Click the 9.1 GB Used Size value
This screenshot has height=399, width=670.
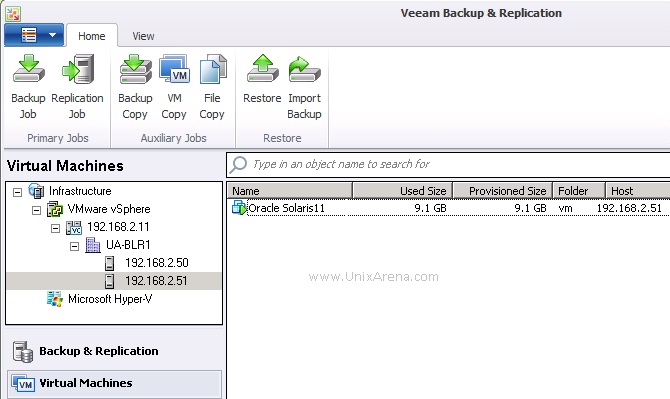pyautogui.click(x=430, y=208)
